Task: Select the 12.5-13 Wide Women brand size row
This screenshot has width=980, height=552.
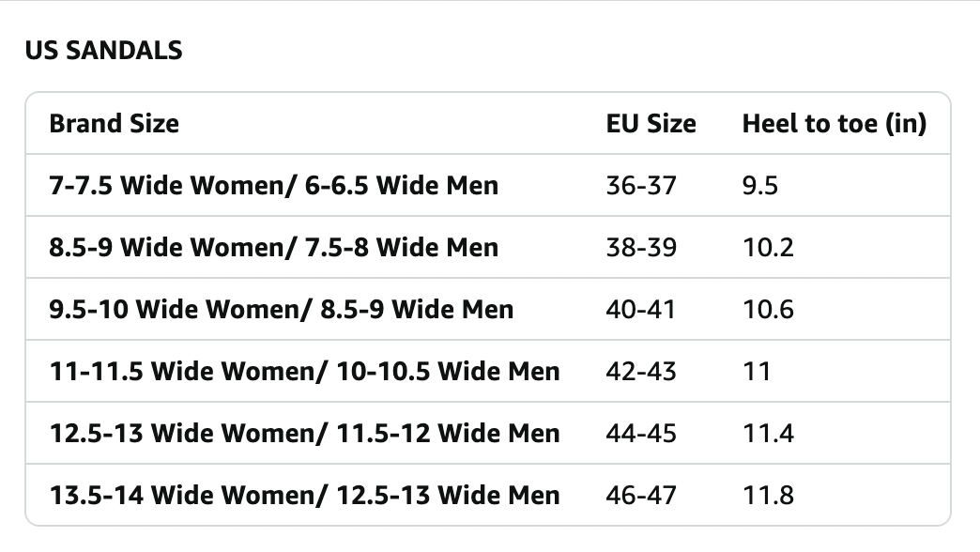Action: [304, 433]
